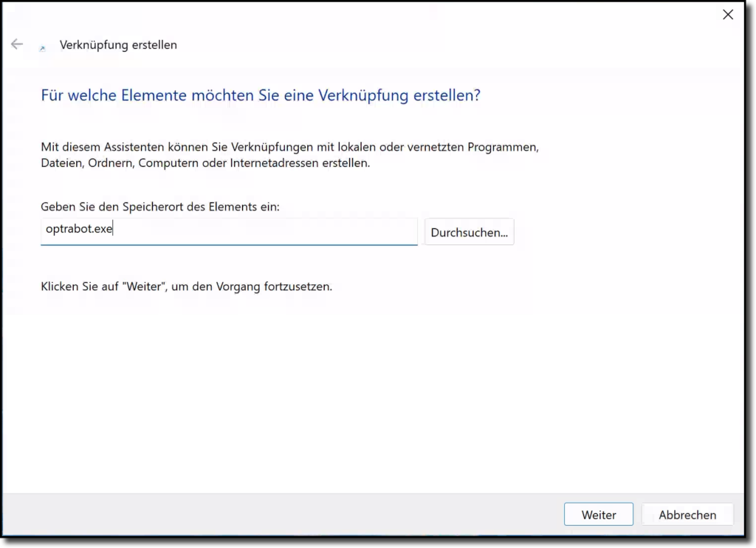Click the hint text 'Klicken Sie auf "Weiter"'

tap(186, 286)
